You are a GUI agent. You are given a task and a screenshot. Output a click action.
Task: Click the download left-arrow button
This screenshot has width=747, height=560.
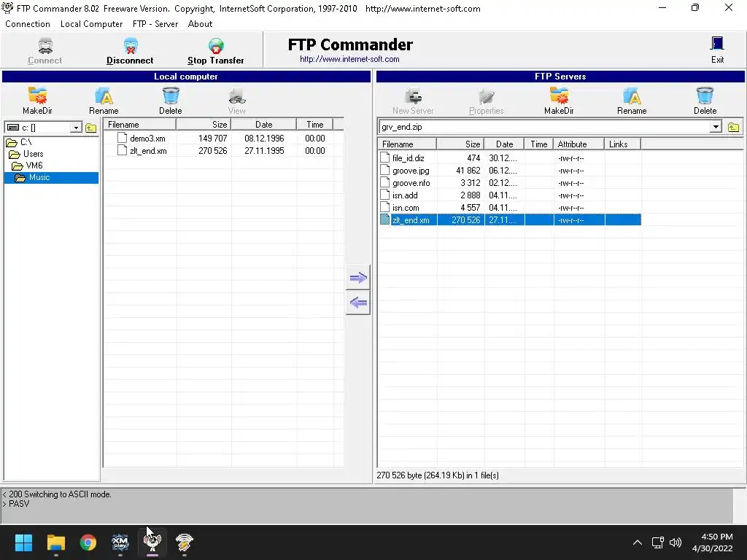pos(357,303)
